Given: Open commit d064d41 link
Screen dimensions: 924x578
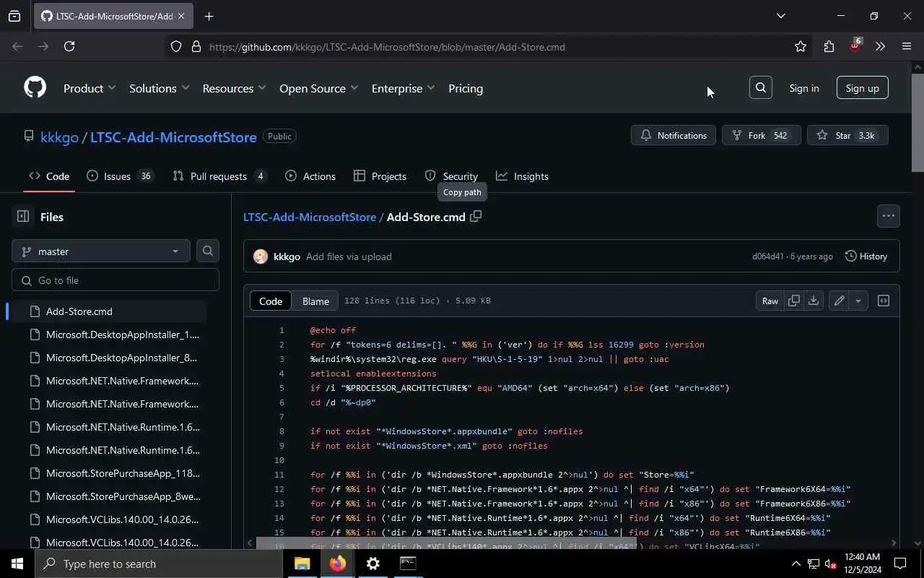Looking at the screenshot, I should [x=767, y=256].
